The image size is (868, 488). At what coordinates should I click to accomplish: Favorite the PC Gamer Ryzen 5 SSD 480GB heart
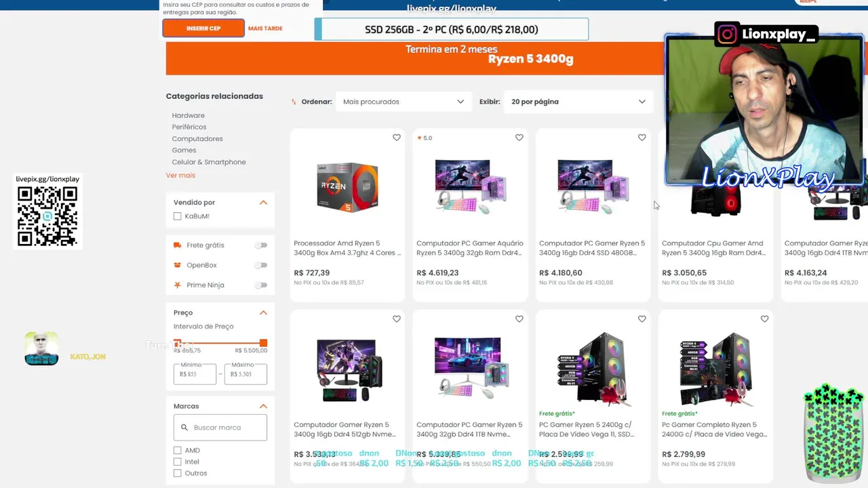[642, 138]
